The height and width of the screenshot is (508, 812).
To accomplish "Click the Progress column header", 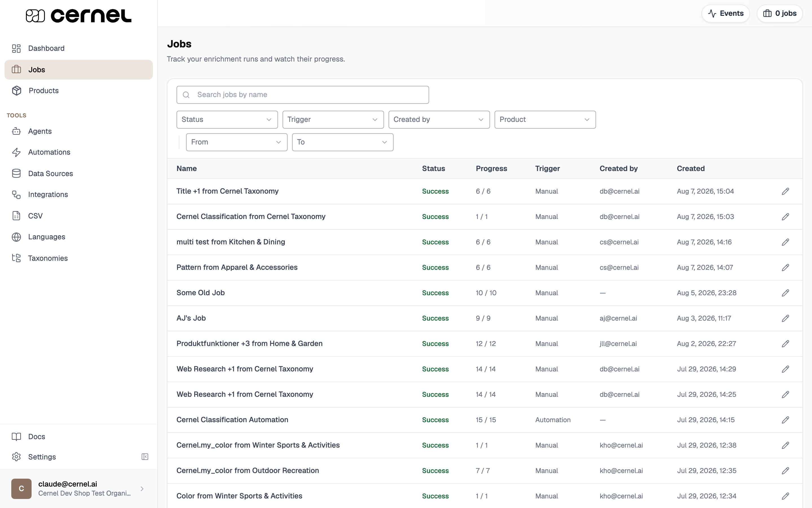I will tap(491, 168).
